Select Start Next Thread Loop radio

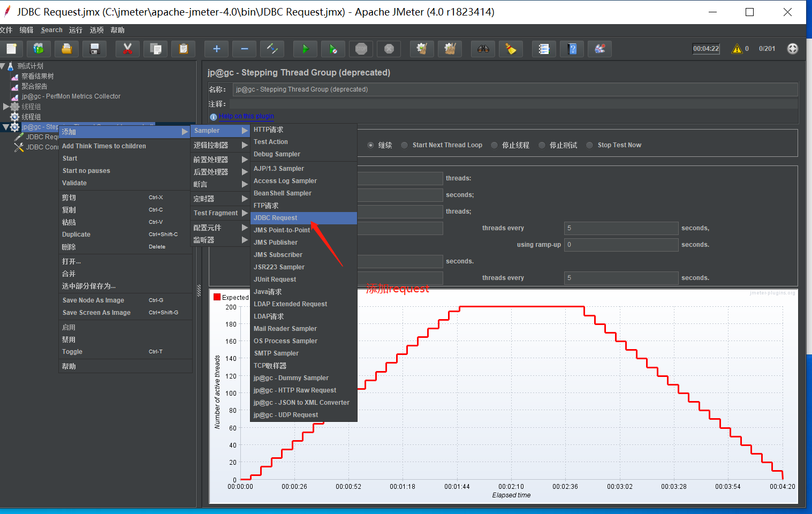coord(405,145)
